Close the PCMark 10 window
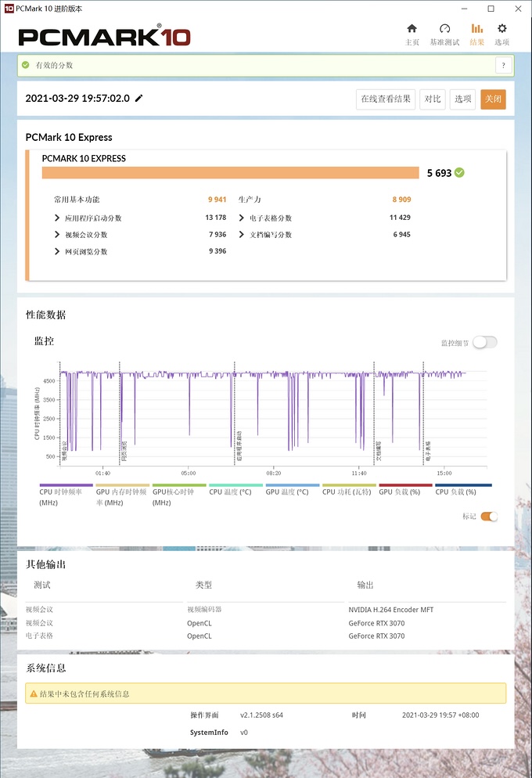The height and width of the screenshot is (778, 532). click(x=518, y=9)
